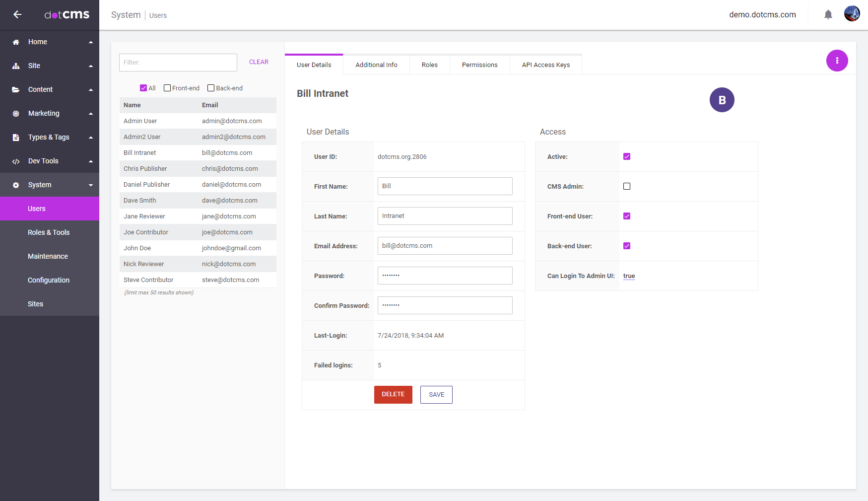Screen dimensions: 868x501
Task: Check the Front-end filter checkbox in user list
Action: (x=167, y=88)
